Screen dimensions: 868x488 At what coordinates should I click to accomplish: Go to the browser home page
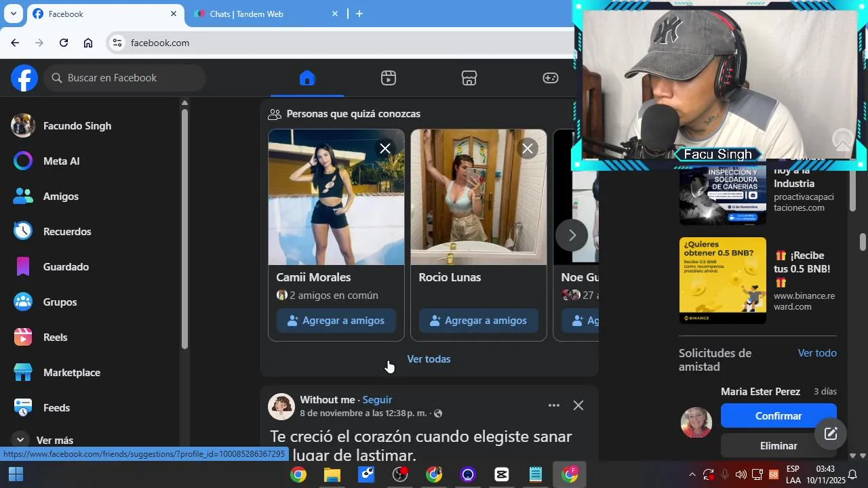click(x=88, y=43)
